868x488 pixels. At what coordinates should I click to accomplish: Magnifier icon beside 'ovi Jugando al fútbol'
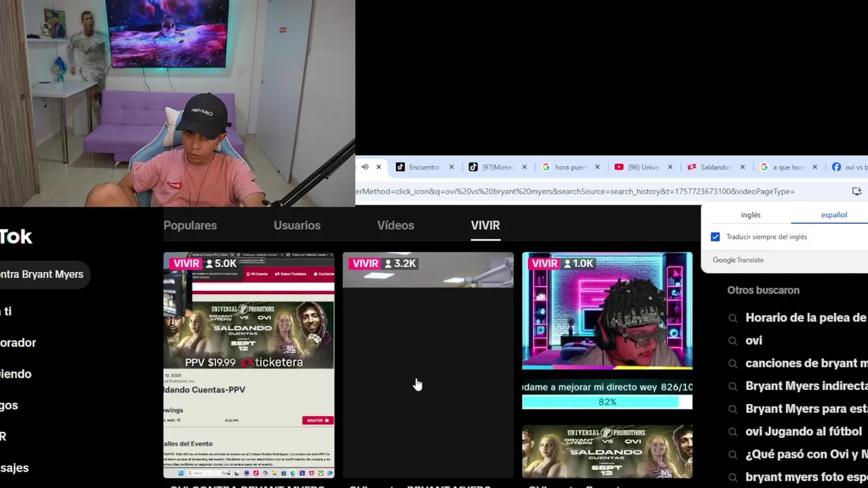click(732, 432)
